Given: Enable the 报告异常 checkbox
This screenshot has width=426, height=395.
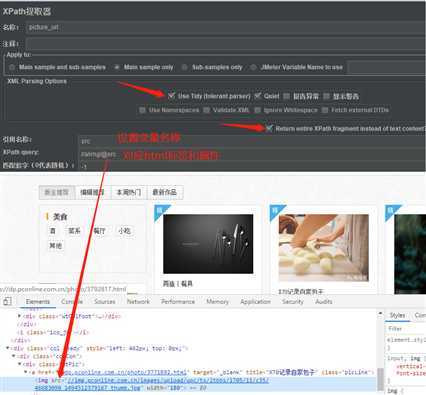Looking at the screenshot, I should point(286,96).
